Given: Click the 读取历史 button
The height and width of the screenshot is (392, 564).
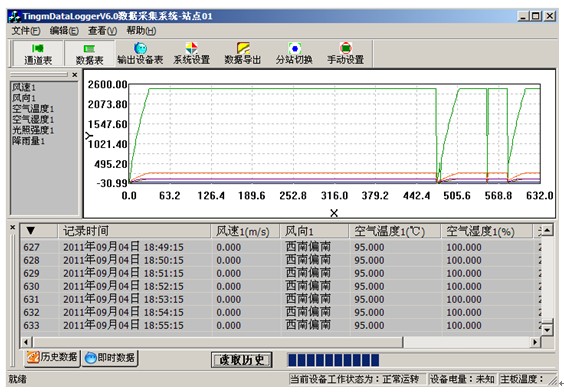Looking at the screenshot, I should 241,360.
